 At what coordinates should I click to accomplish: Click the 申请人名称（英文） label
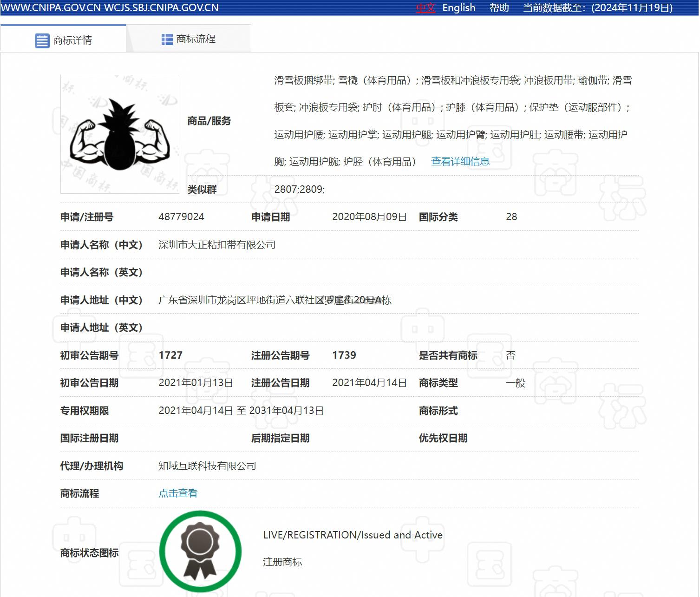click(101, 272)
